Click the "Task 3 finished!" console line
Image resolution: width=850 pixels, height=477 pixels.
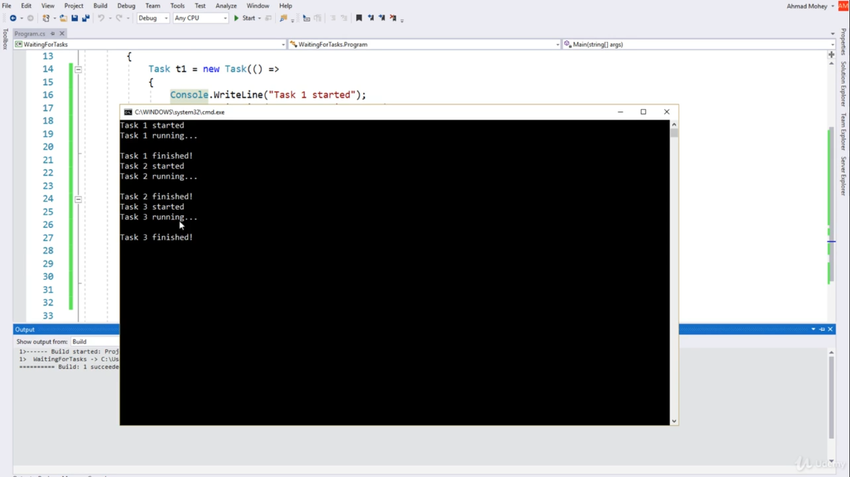point(156,237)
